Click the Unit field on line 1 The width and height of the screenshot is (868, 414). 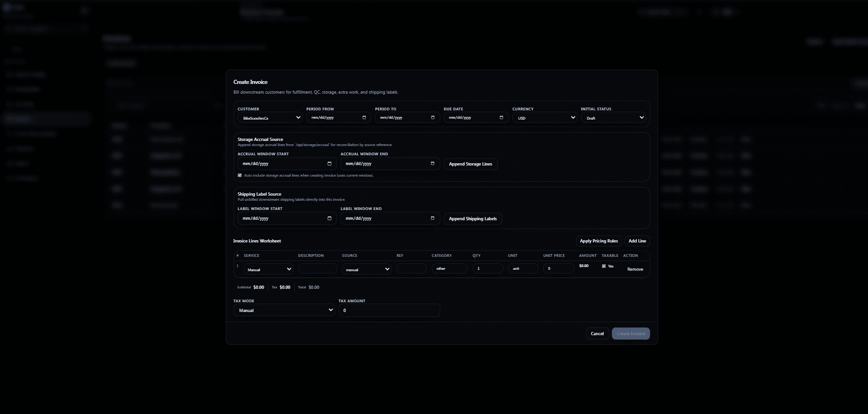coord(523,268)
